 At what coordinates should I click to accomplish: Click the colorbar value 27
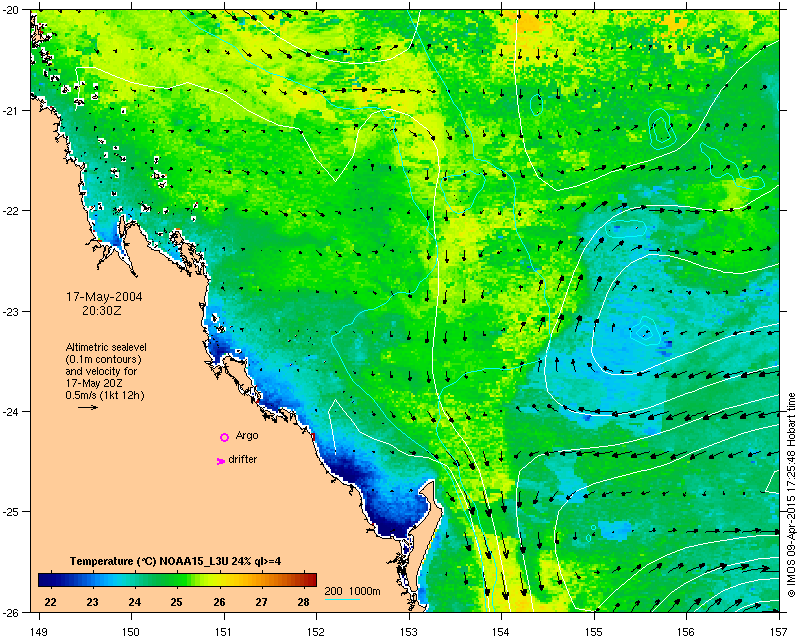pyautogui.click(x=261, y=602)
